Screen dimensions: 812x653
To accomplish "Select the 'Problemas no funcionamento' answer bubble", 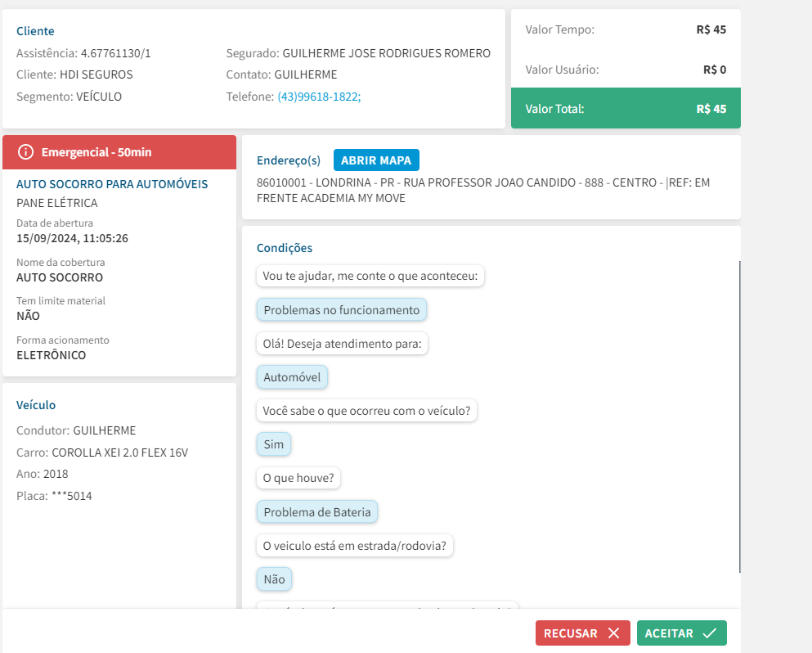I will pyautogui.click(x=341, y=310).
